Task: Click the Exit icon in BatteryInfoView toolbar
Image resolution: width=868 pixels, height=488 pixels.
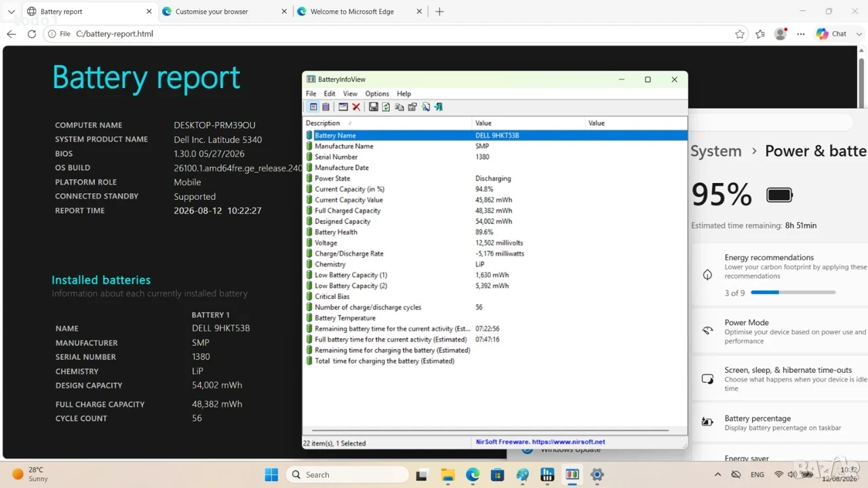Action: click(439, 107)
